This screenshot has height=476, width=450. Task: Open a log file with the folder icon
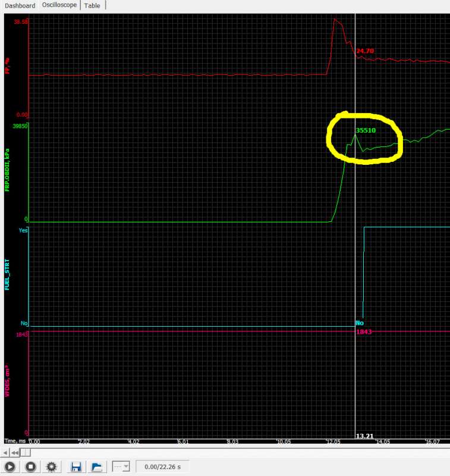click(x=97, y=467)
